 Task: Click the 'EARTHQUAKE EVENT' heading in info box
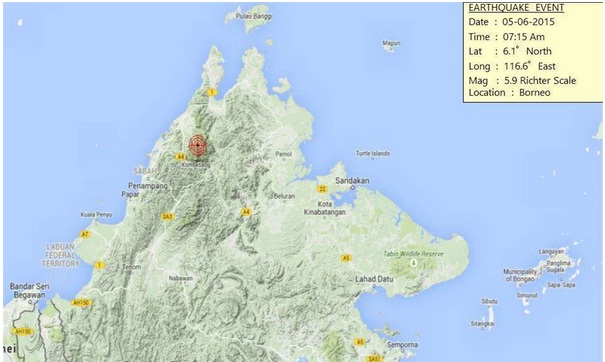(x=516, y=8)
